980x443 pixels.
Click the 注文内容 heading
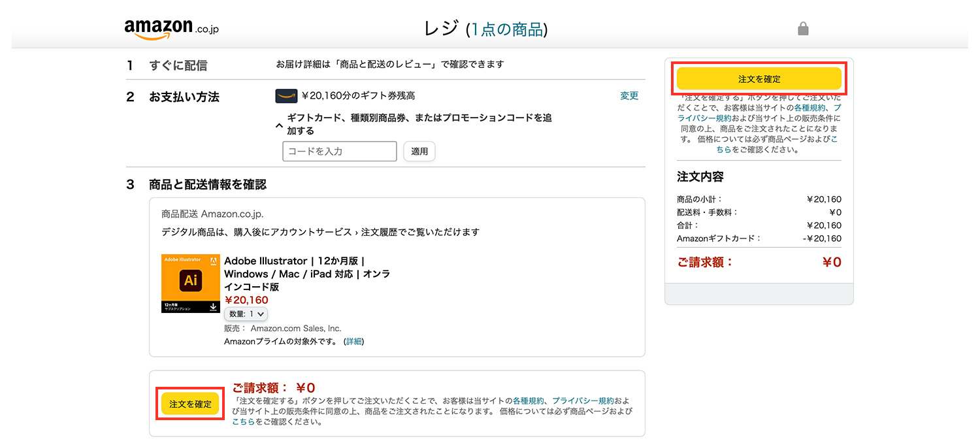pyautogui.click(x=700, y=177)
